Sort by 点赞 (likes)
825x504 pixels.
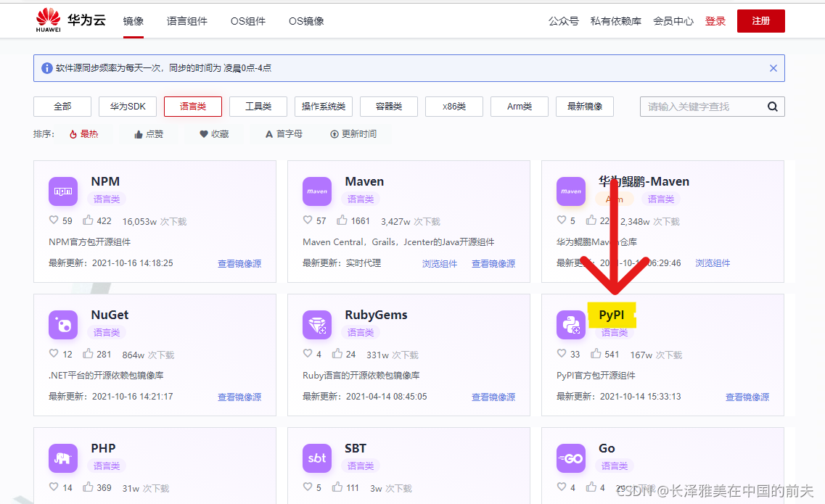[148, 134]
